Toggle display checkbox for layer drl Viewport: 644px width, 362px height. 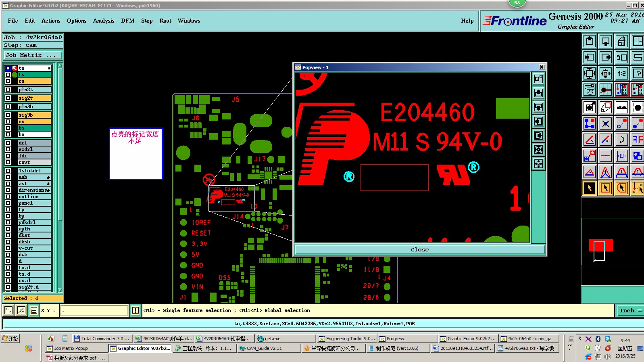[x=8, y=143]
